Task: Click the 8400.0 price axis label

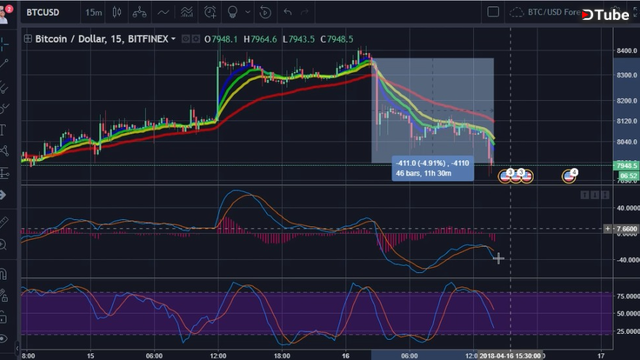Action: (x=626, y=51)
